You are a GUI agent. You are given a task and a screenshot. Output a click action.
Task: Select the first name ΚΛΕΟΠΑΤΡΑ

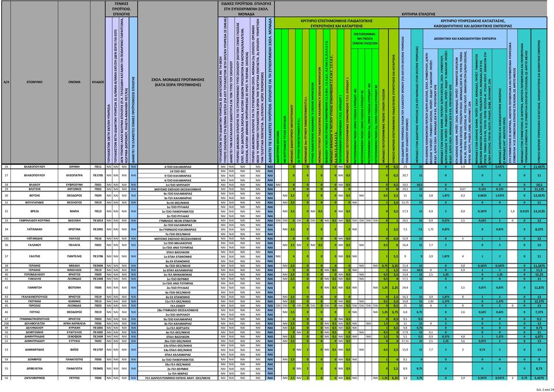coord(74,175)
